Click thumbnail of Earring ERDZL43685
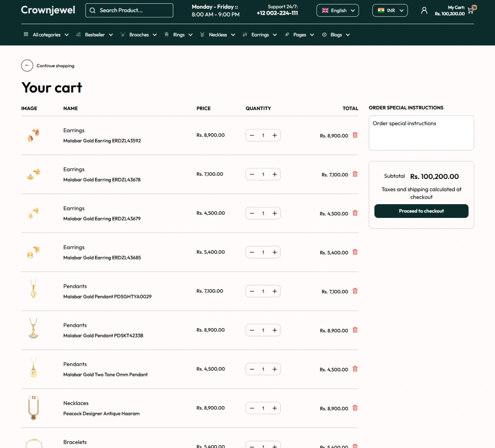 (33, 252)
